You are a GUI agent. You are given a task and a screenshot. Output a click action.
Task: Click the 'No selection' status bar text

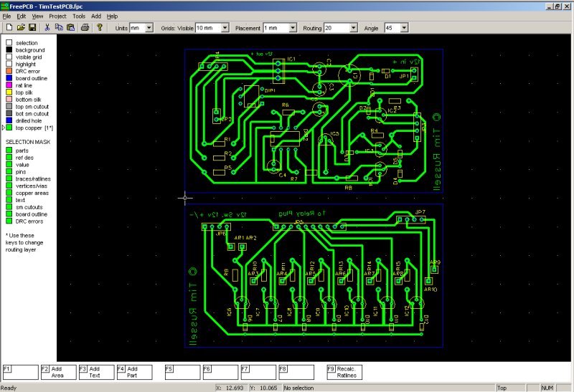[x=298, y=388]
